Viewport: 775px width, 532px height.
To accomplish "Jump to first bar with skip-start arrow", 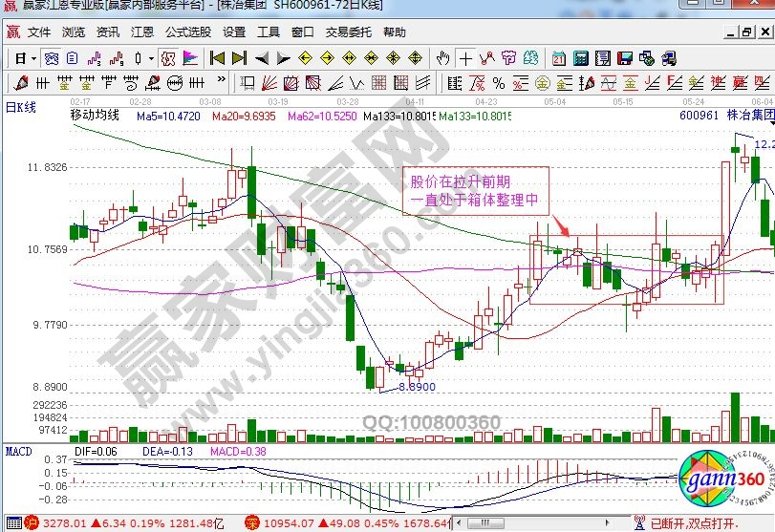I will tap(218, 58).
